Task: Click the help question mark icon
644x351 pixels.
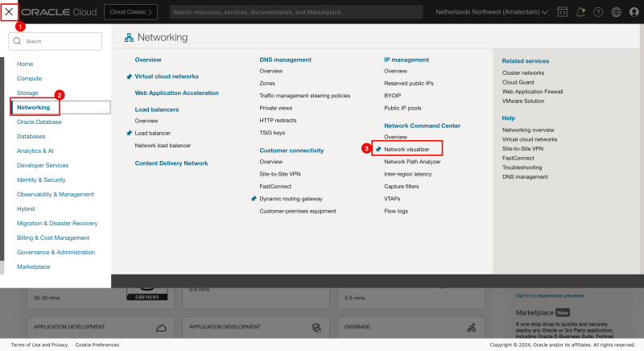Action: 598,12
